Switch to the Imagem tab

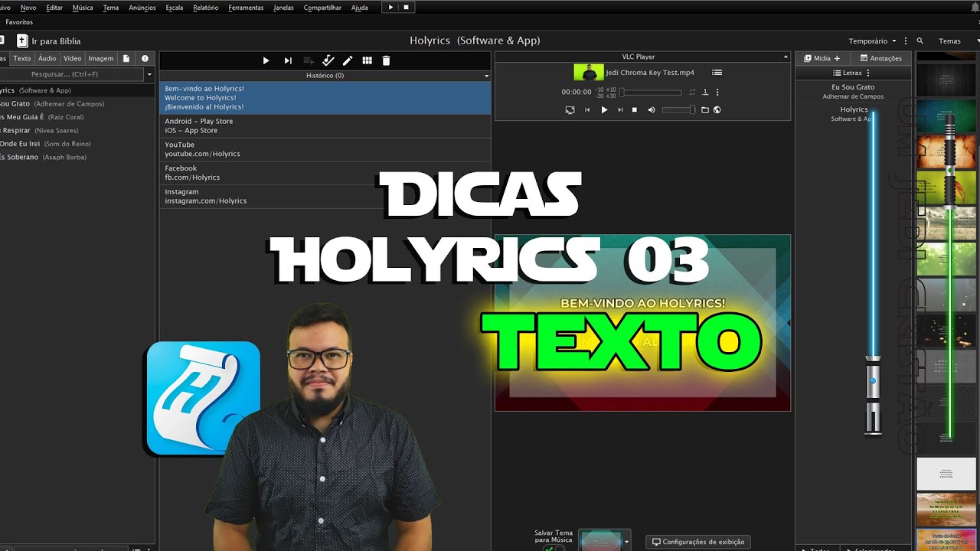pyautogui.click(x=101, y=58)
